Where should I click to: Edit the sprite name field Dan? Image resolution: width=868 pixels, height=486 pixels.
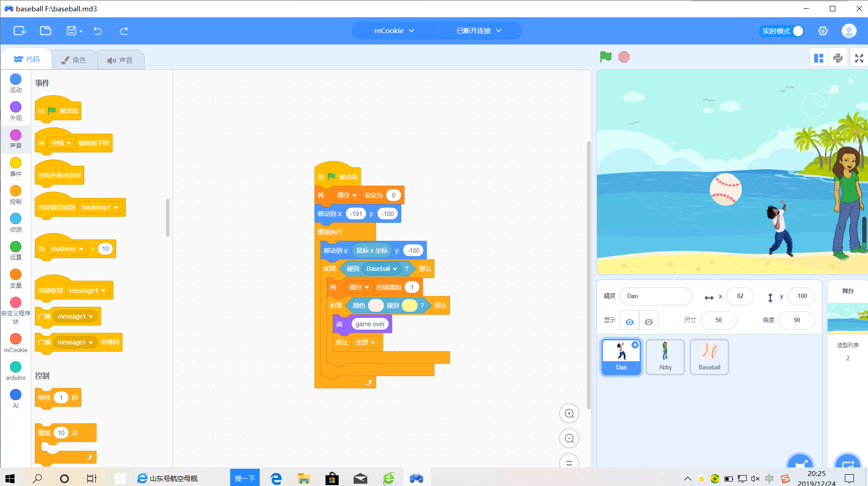click(656, 296)
